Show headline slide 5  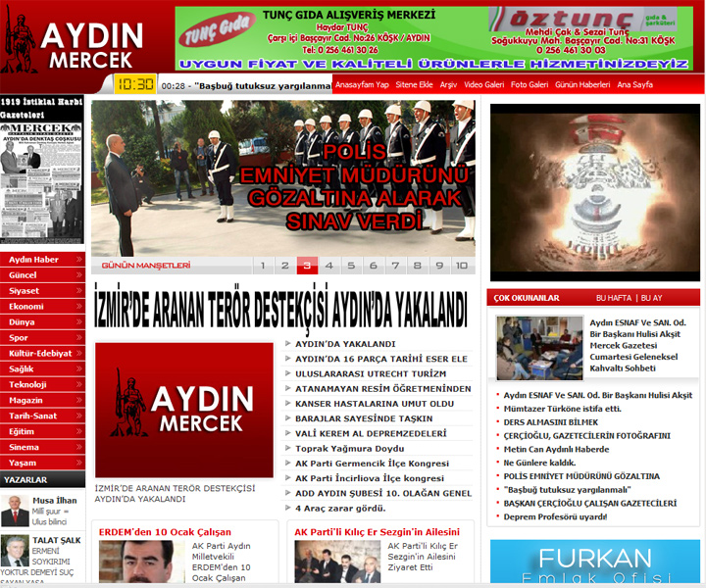pyautogui.click(x=351, y=266)
